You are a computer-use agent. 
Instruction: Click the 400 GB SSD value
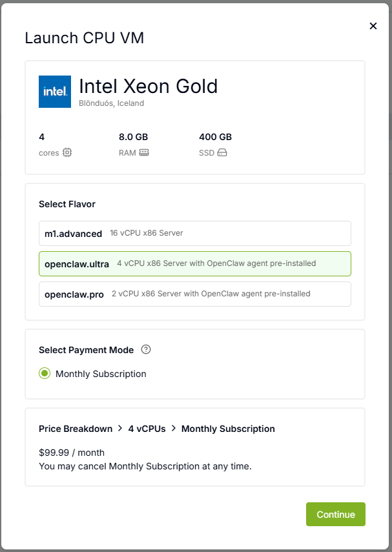pyautogui.click(x=215, y=137)
